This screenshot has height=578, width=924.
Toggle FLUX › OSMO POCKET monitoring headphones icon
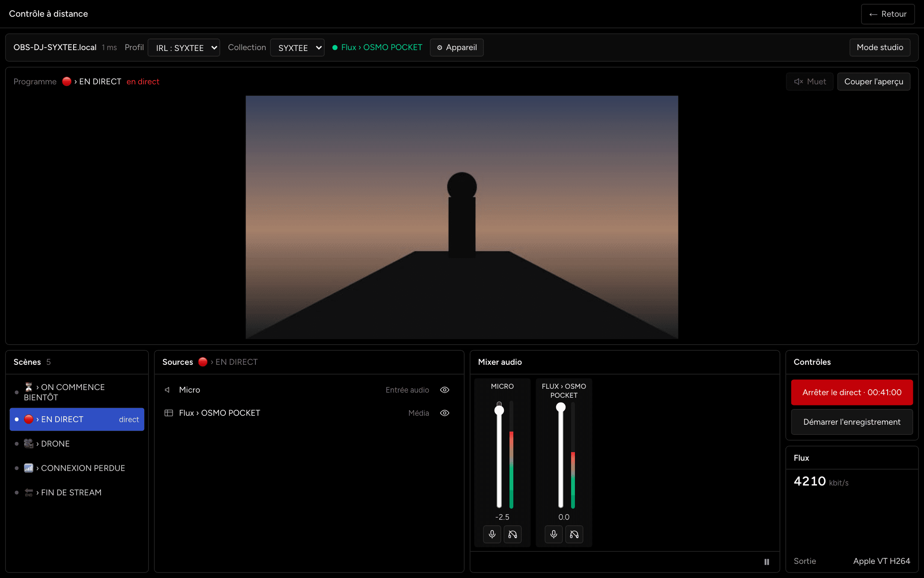574,534
